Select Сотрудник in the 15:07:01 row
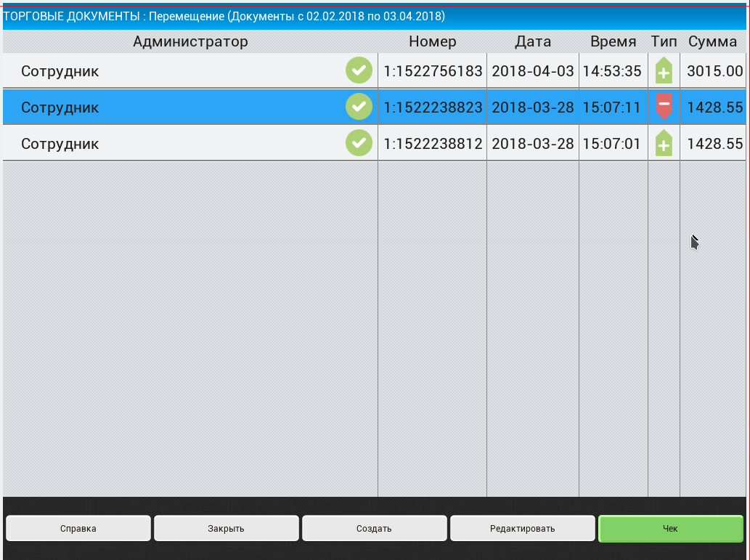 (x=60, y=144)
